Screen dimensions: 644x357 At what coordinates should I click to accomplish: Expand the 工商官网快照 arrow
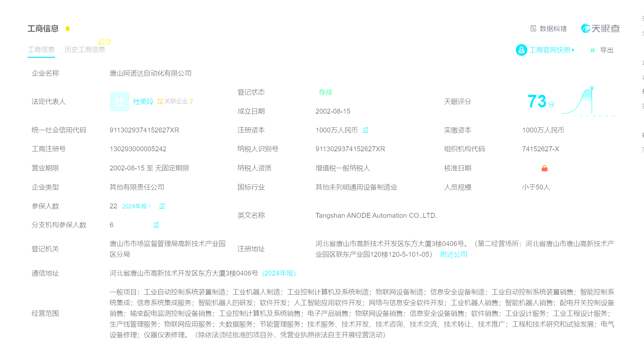[x=573, y=50]
